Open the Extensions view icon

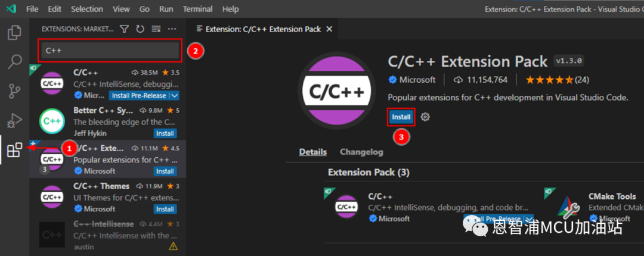pos(15,150)
